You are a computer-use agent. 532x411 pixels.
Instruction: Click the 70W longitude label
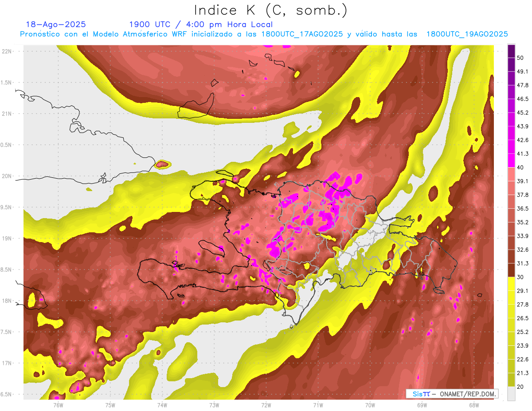coord(370,405)
